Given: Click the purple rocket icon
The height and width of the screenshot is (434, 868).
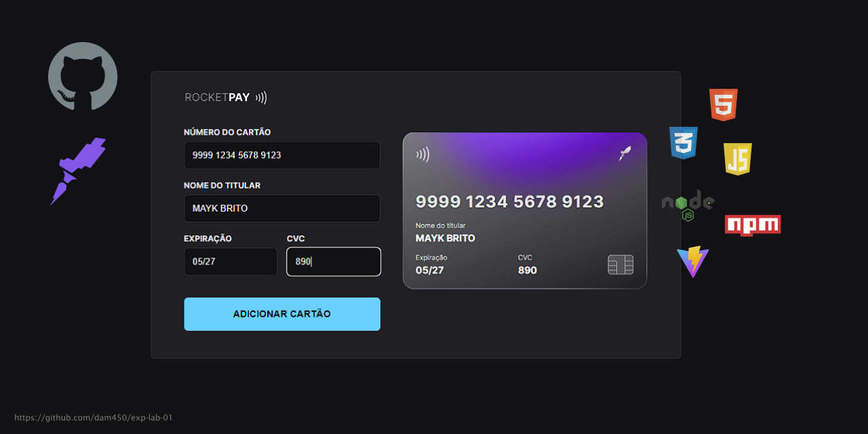Looking at the screenshot, I should coord(79,168).
